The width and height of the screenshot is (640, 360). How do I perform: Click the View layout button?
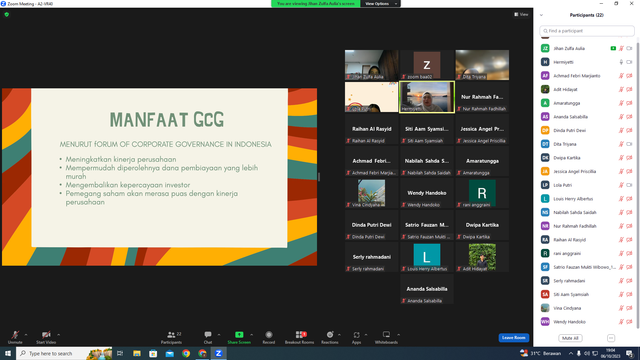(x=521, y=14)
